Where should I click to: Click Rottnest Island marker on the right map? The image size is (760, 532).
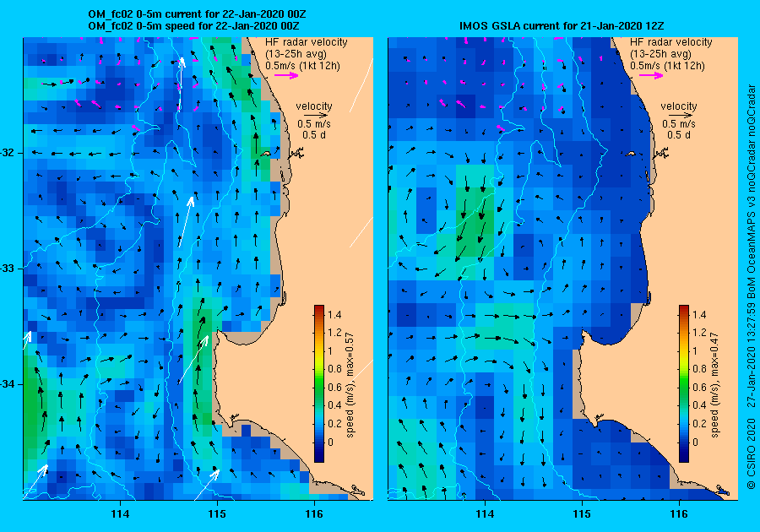pos(630,154)
